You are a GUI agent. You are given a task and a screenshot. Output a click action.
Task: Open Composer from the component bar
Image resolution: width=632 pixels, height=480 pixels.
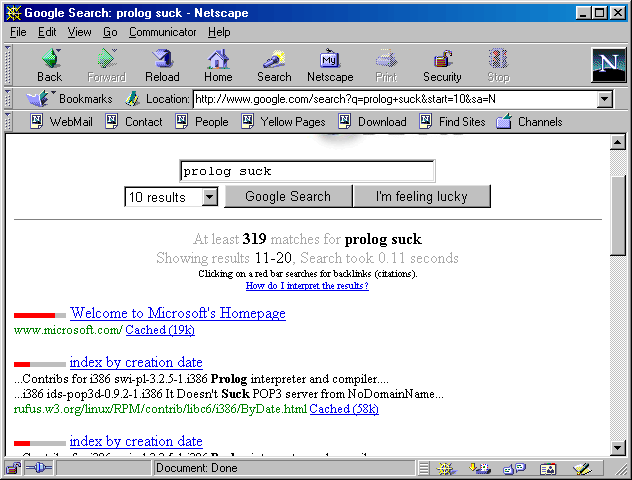(582, 468)
